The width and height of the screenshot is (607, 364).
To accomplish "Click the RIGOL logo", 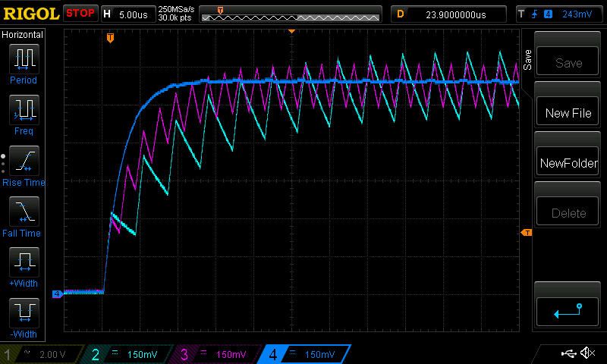I will 30,14.
